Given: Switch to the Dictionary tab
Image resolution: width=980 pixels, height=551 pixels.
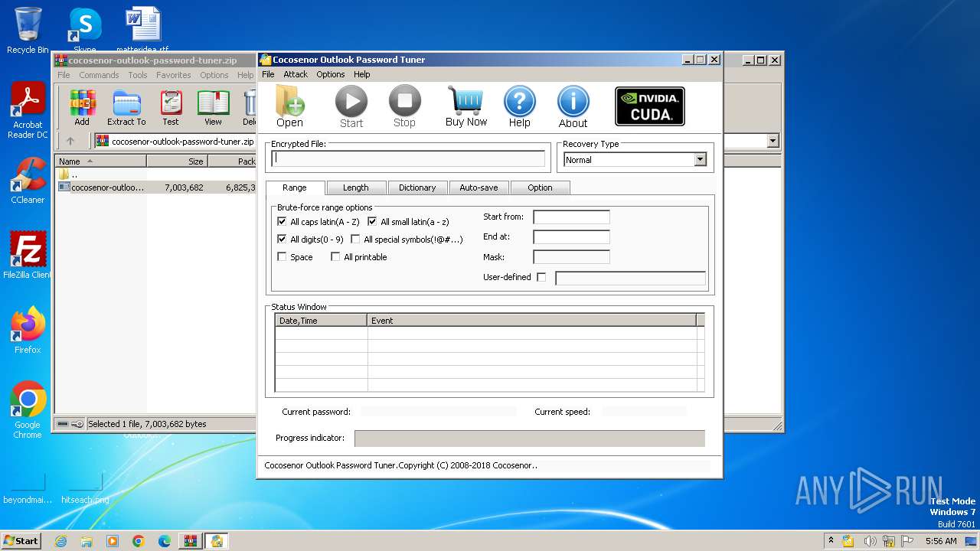Looking at the screenshot, I should coord(417,187).
